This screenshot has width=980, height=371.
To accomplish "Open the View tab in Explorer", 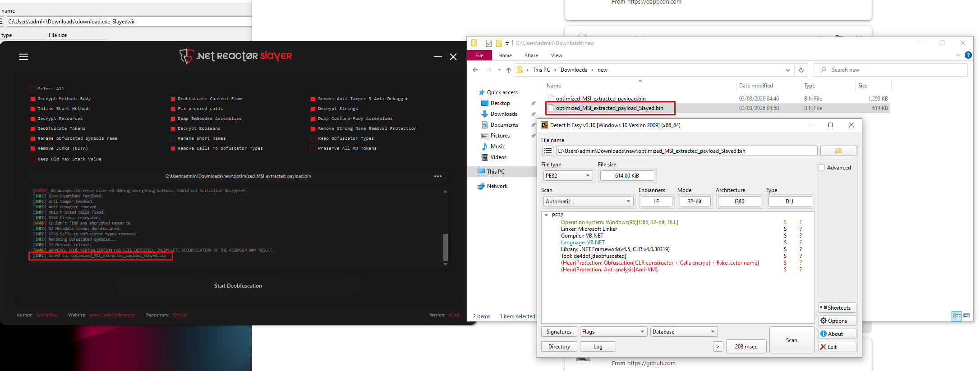I will pyautogui.click(x=557, y=55).
